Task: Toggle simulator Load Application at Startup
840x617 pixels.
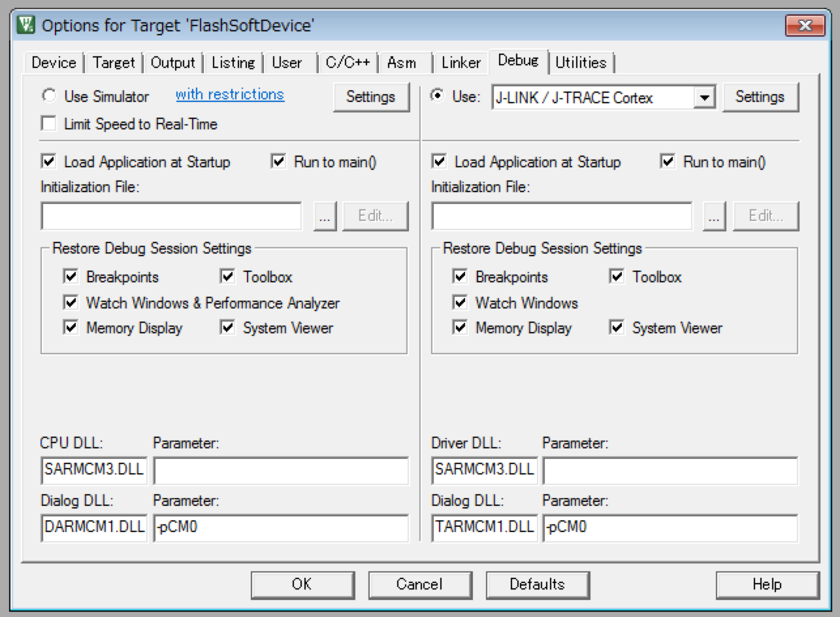Action: pyautogui.click(x=49, y=161)
